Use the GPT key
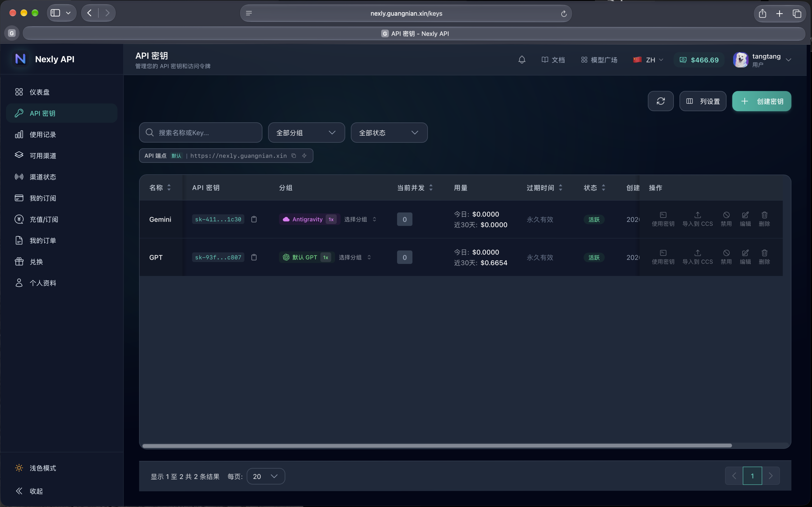 click(663, 257)
